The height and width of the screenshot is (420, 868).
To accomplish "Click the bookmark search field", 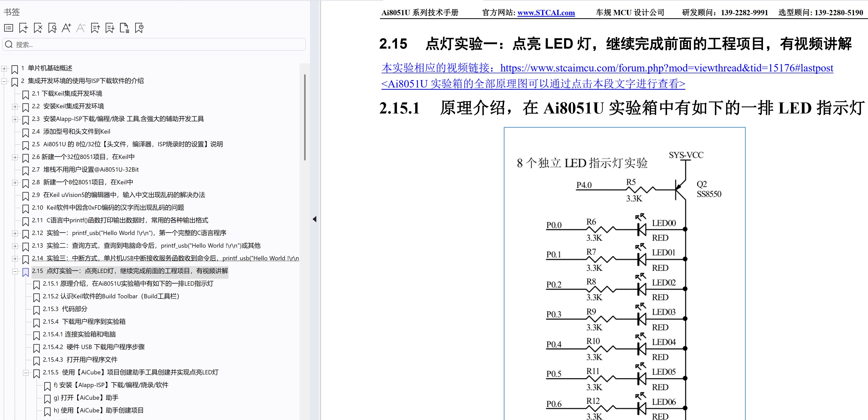I will click(x=154, y=44).
